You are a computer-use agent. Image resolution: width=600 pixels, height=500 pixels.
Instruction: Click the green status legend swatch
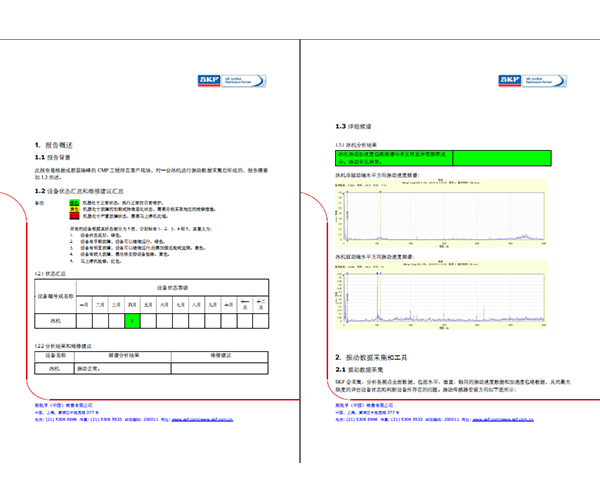coord(73,201)
